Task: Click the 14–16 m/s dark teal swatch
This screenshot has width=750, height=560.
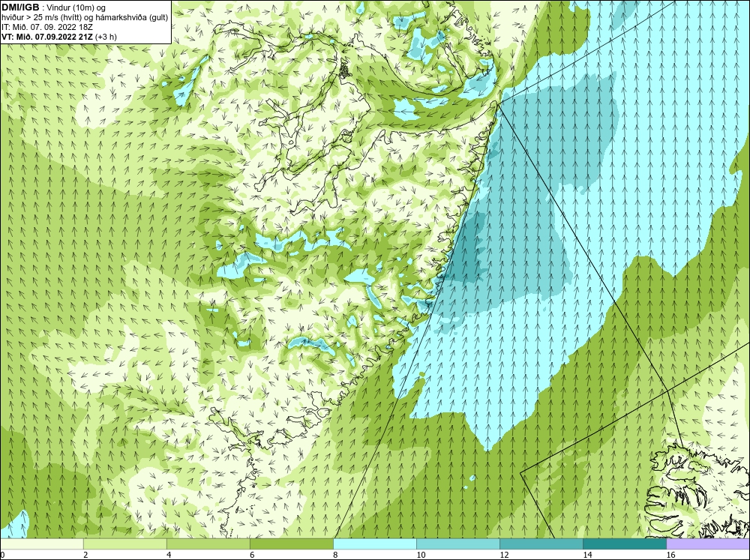Action: click(624, 544)
